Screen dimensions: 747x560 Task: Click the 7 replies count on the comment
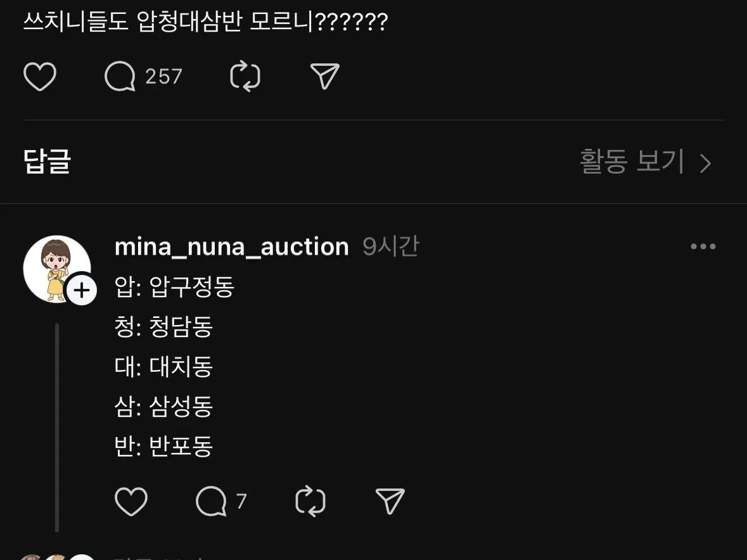pos(241,502)
